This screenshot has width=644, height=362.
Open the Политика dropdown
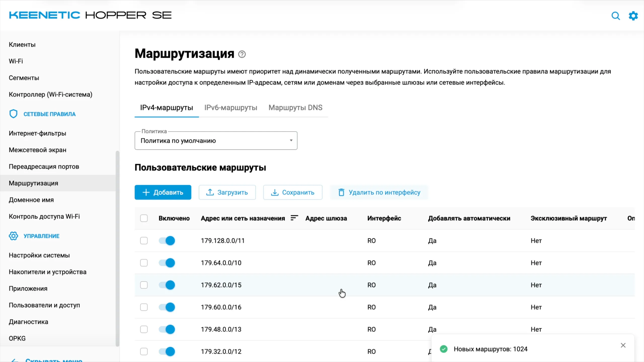click(x=216, y=141)
